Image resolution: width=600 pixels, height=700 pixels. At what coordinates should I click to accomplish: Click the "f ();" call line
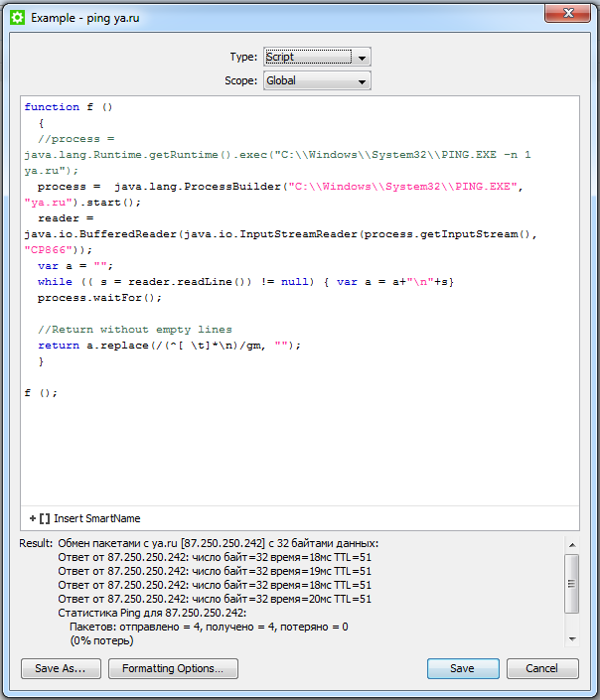click(41, 393)
